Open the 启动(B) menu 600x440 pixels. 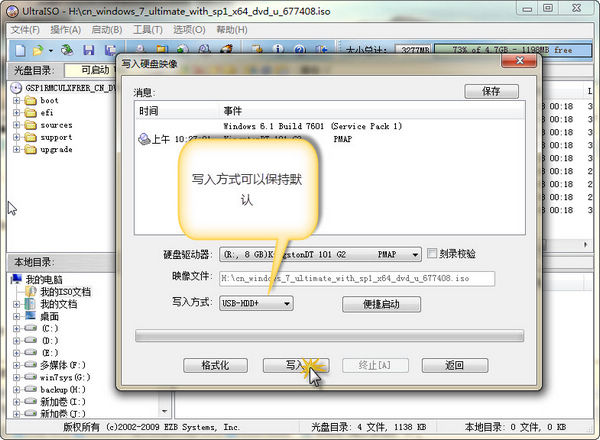[x=107, y=30]
